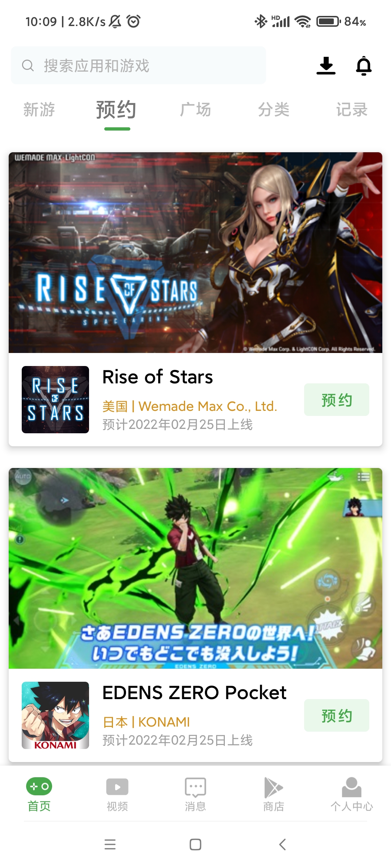Open the downloads icon
The height and width of the screenshot is (868, 391).
pyautogui.click(x=326, y=66)
